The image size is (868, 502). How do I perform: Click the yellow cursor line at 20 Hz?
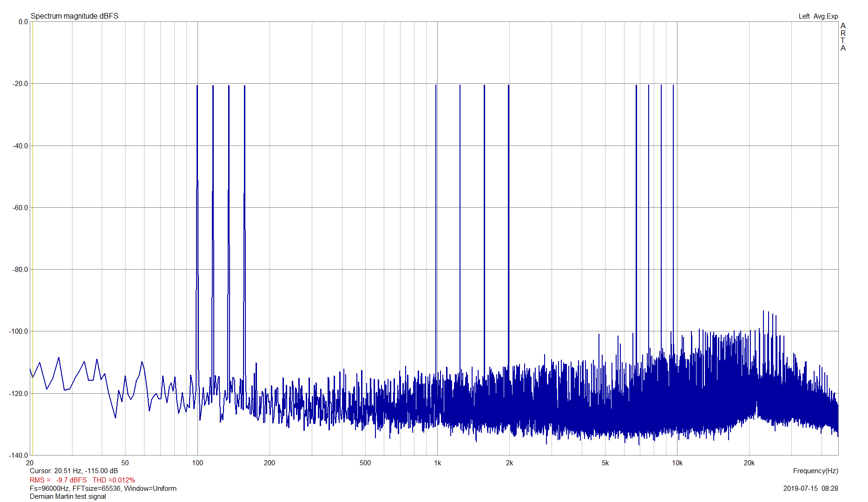(x=33, y=238)
